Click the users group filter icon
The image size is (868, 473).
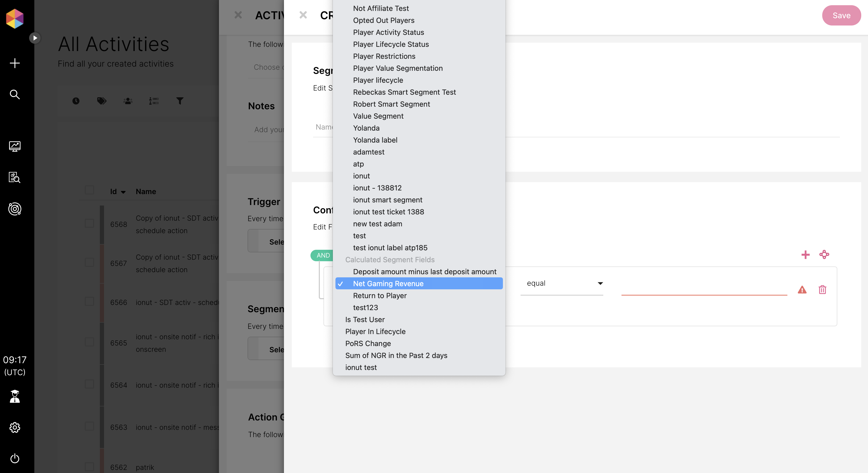(x=128, y=101)
